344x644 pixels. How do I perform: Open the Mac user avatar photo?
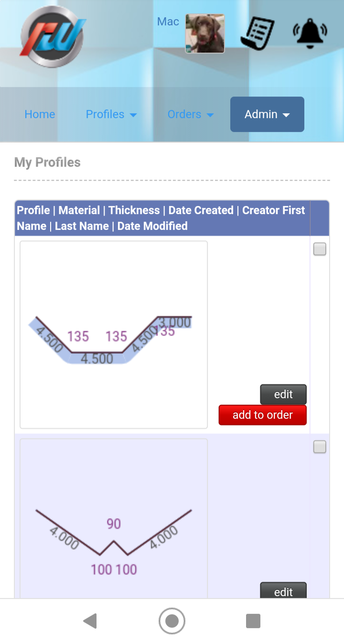click(205, 33)
